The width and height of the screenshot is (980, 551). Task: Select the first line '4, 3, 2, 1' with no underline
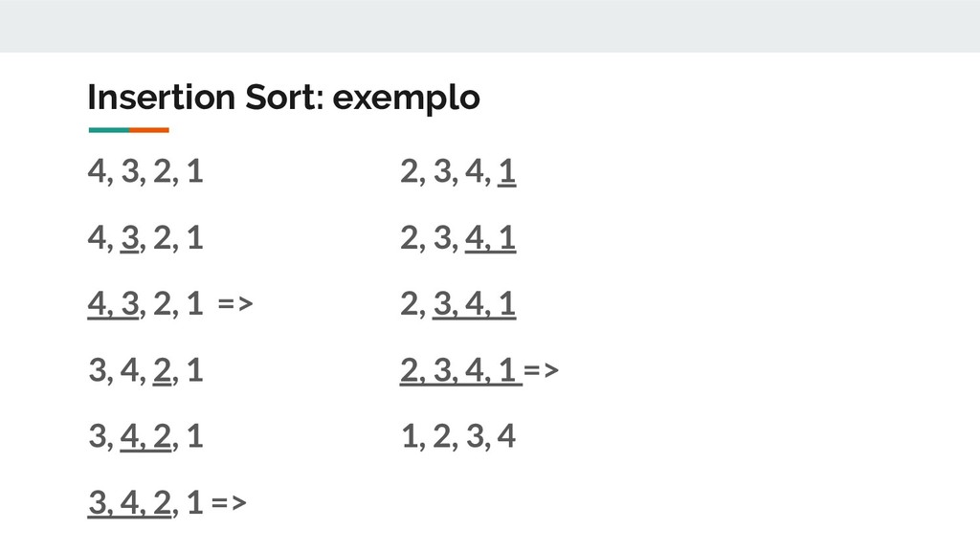pos(145,171)
